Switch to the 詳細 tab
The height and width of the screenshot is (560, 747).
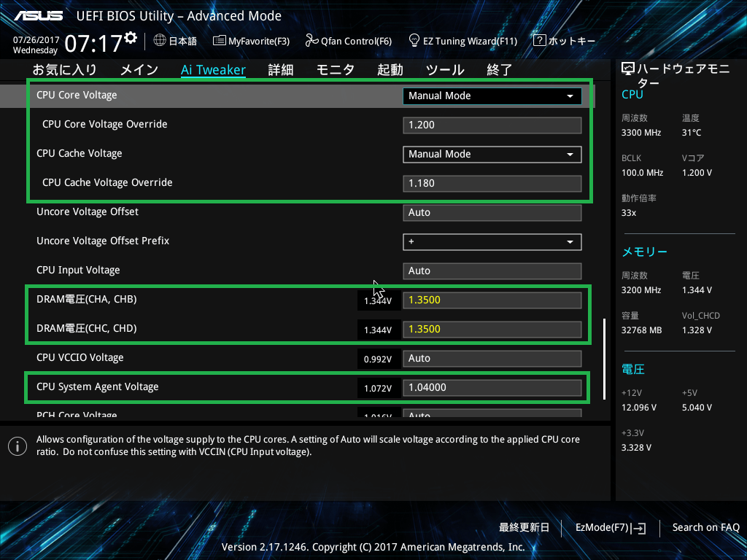point(281,70)
